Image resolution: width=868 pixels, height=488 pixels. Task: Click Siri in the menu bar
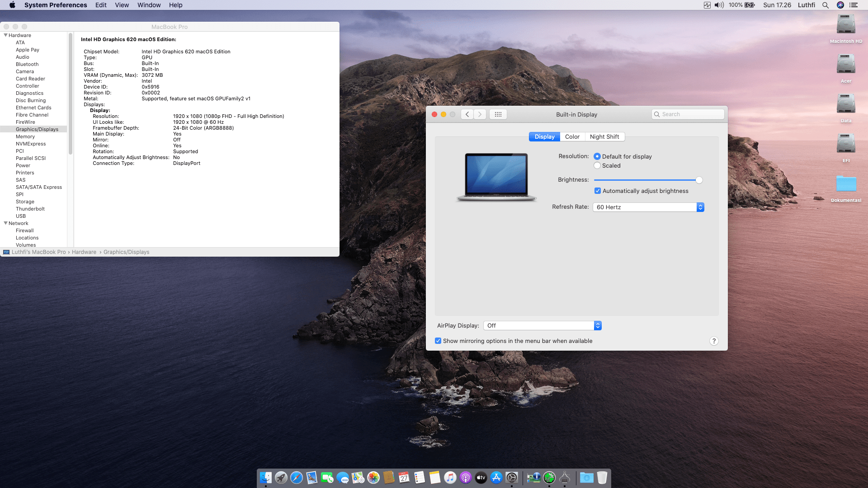[841, 5]
